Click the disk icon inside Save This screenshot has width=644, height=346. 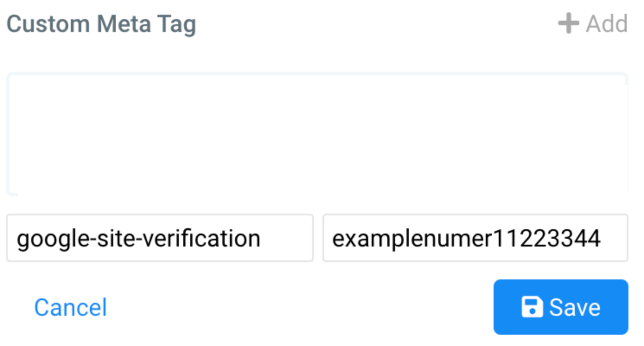(532, 307)
